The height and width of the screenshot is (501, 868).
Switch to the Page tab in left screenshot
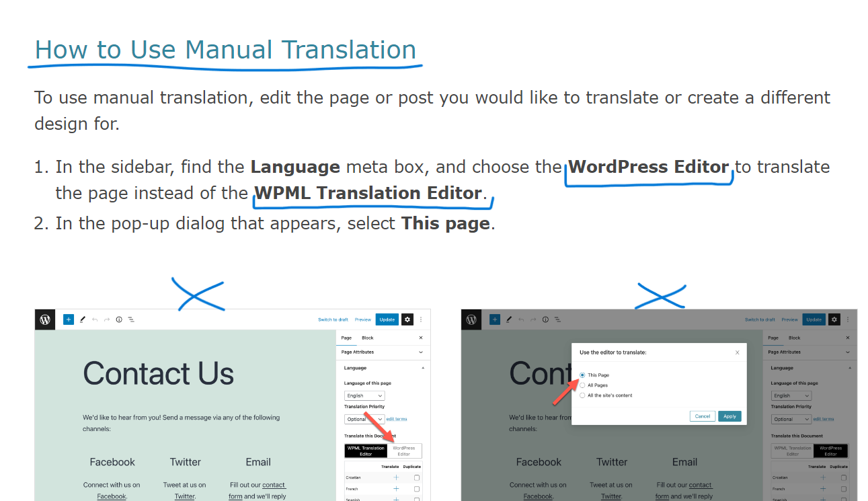point(346,338)
